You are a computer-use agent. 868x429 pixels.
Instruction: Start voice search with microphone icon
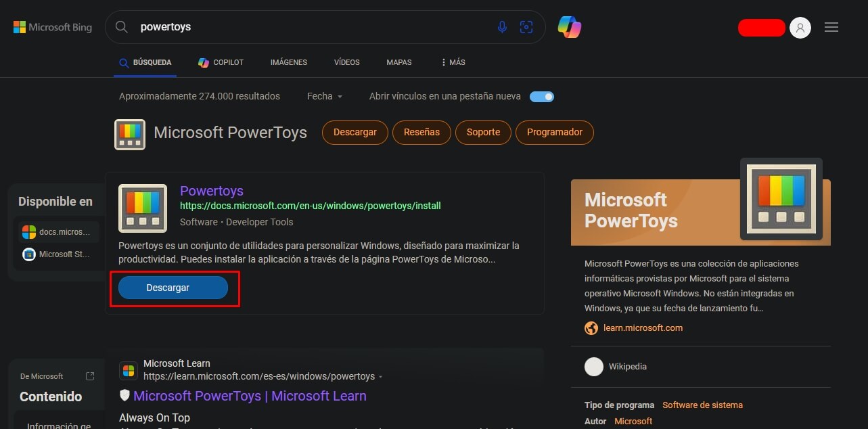click(x=502, y=27)
